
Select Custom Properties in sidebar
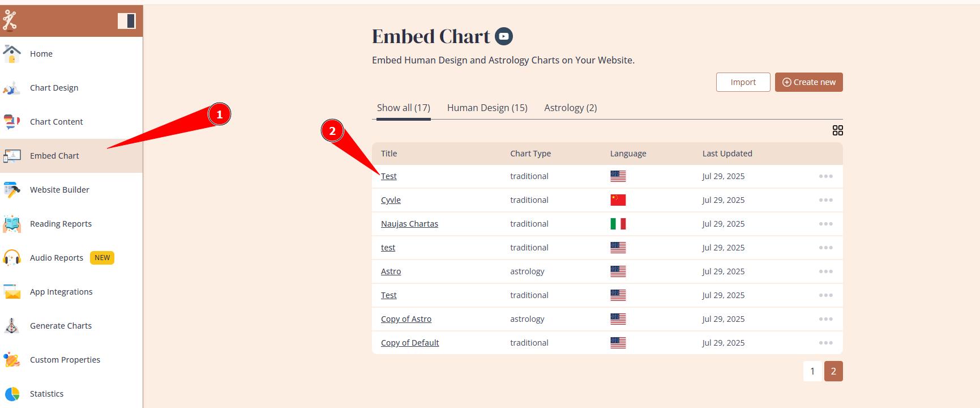tap(65, 360)
